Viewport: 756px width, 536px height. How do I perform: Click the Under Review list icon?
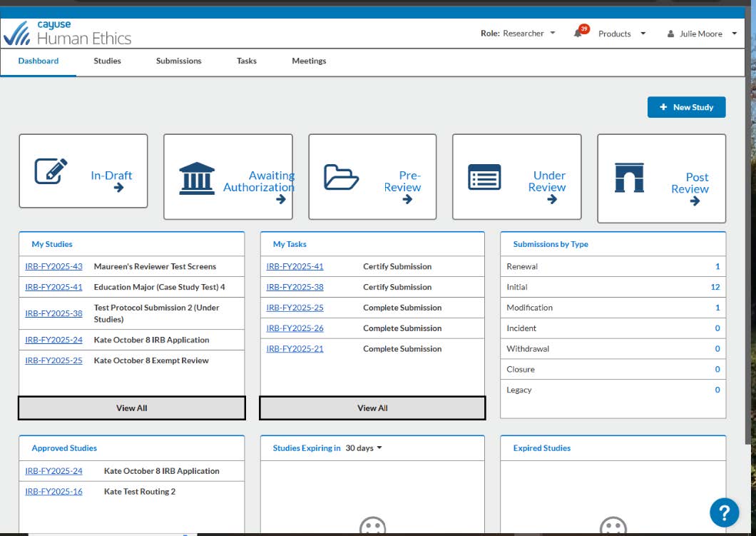(484, 177)
